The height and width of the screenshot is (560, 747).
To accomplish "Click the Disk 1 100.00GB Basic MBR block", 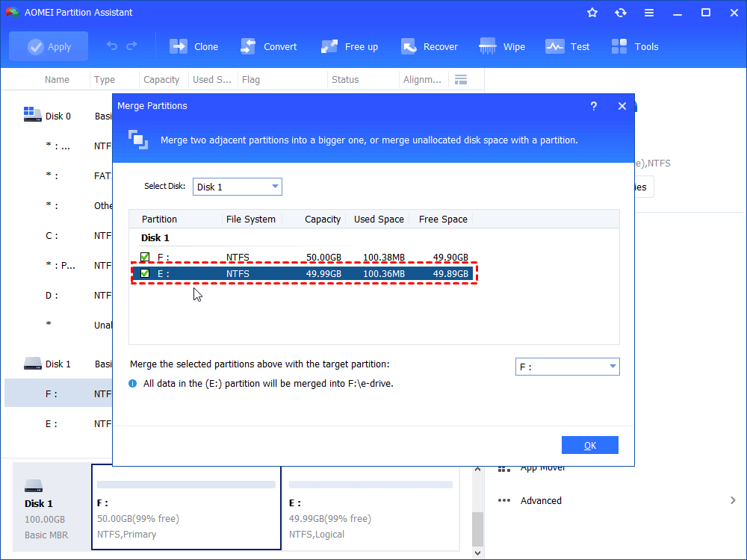I will pyautogui.click(x=52, y=507).
